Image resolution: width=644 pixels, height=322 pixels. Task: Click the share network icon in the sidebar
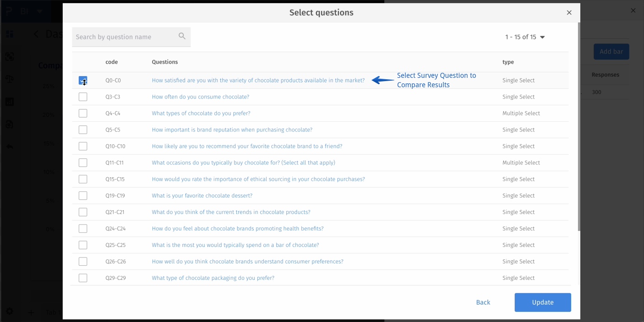10,56
